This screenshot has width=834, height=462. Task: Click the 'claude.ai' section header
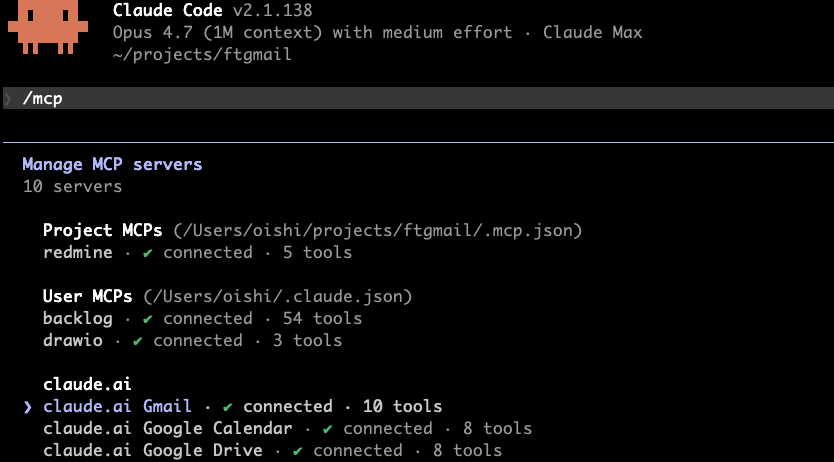[87, 384]
